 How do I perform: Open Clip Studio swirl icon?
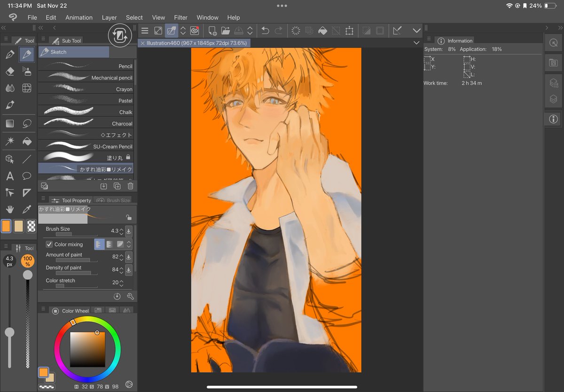(195, 31)
